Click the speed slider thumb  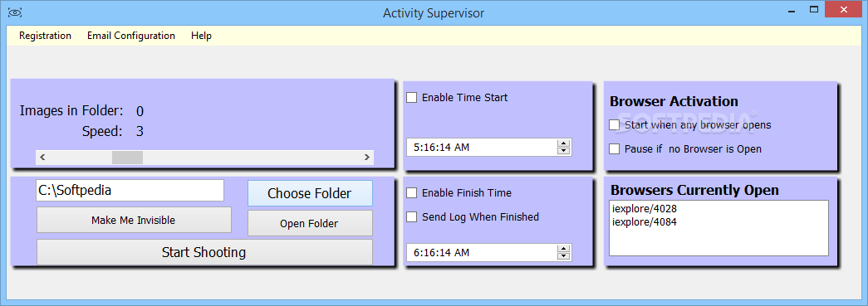click(127, 158)
